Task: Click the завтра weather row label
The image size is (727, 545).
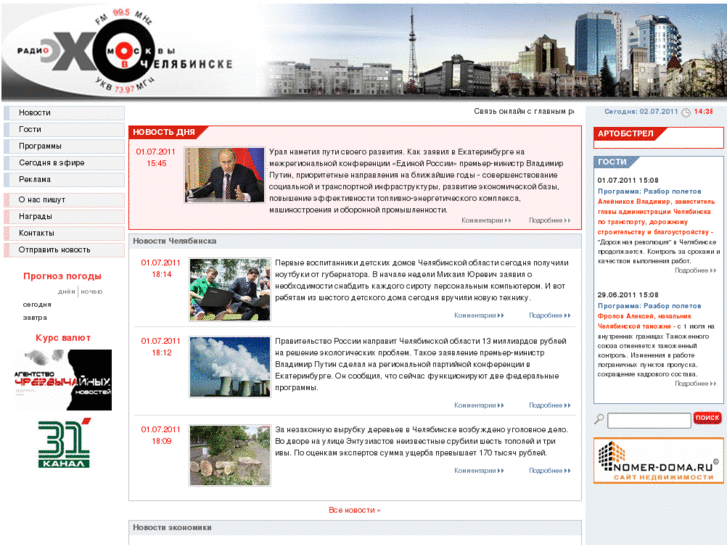Action: (x=35, y=318)
